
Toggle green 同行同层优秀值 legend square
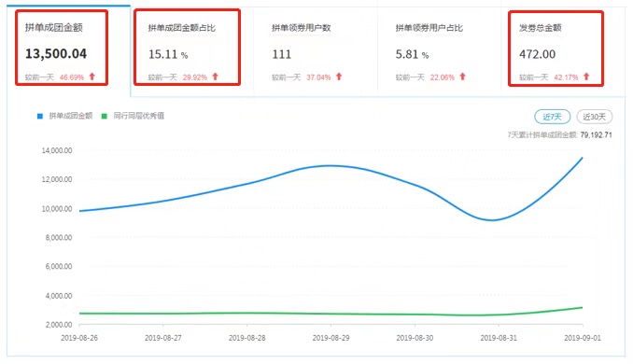[105, 117]
